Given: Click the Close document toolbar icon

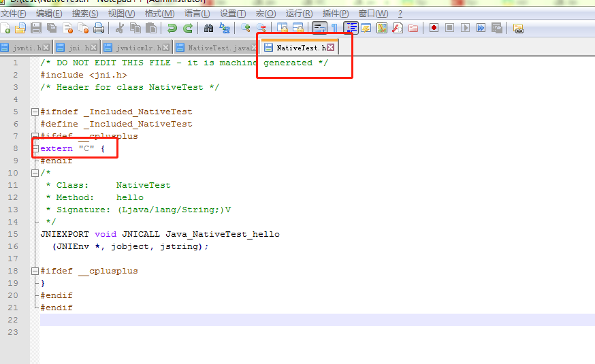Looking at the screenshot, I should (67, 28).
